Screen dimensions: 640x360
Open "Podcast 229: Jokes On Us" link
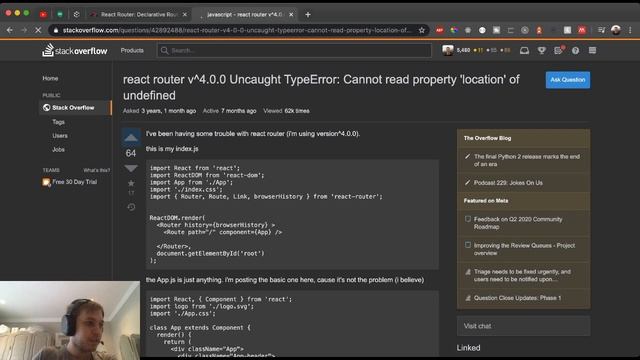(x=508, y=183)
